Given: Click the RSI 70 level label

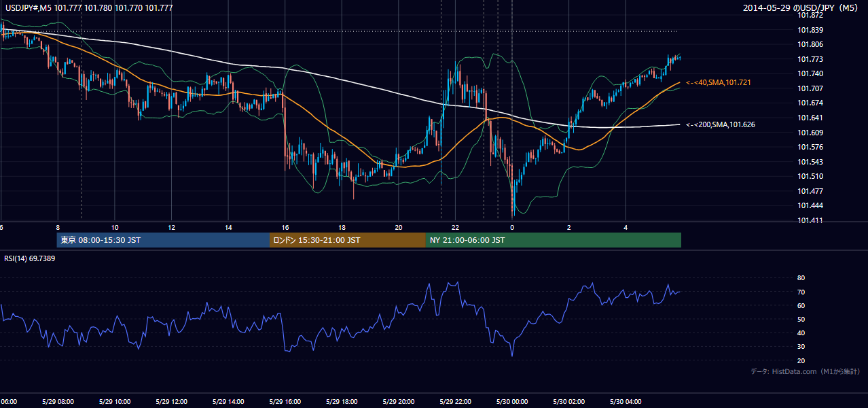Looking at the screenshot, I should pos(801,292).
